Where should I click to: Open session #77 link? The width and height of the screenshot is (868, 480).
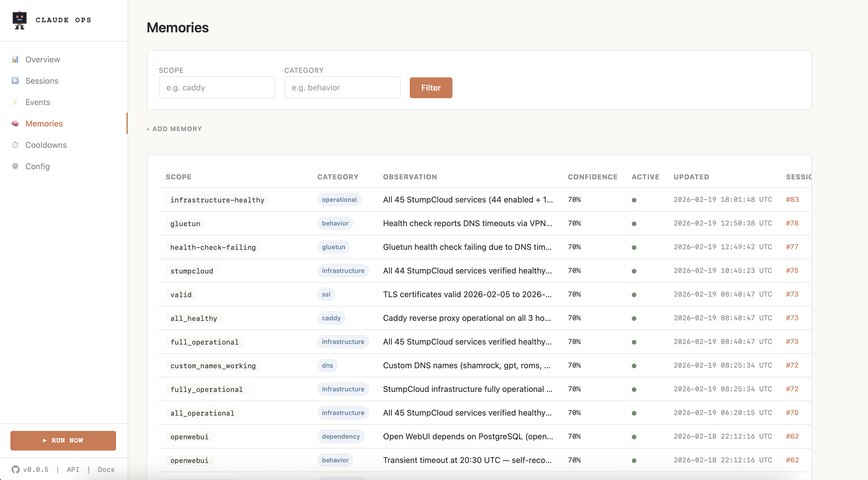[x=792, y=247]
